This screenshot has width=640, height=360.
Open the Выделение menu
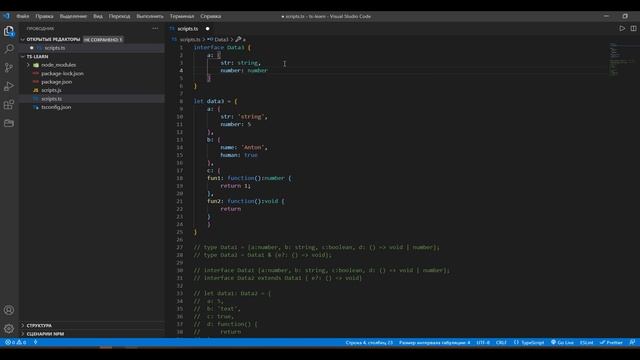[x=73, y=16]
